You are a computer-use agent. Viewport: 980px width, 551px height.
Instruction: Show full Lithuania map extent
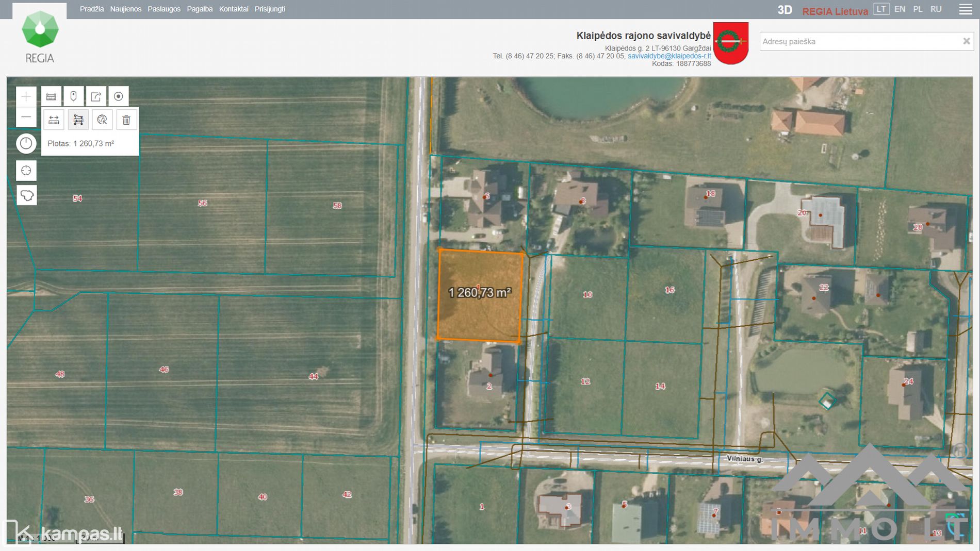tap(26, 195)
